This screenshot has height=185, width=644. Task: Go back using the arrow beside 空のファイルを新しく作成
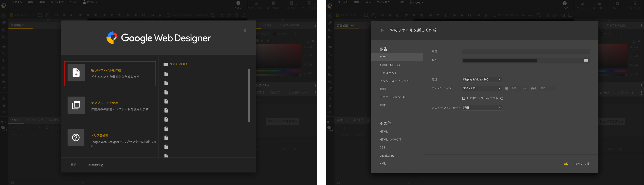tap(382, 30)
